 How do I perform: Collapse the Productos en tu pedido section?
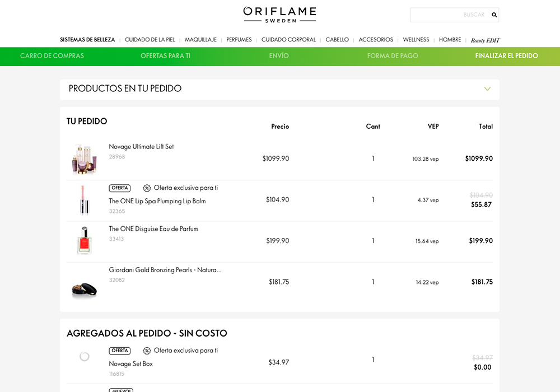[x=487, y=89]
